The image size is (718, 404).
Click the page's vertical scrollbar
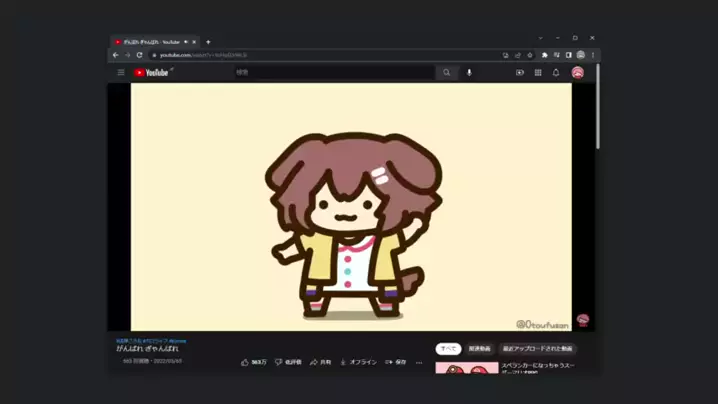point(598,110)
